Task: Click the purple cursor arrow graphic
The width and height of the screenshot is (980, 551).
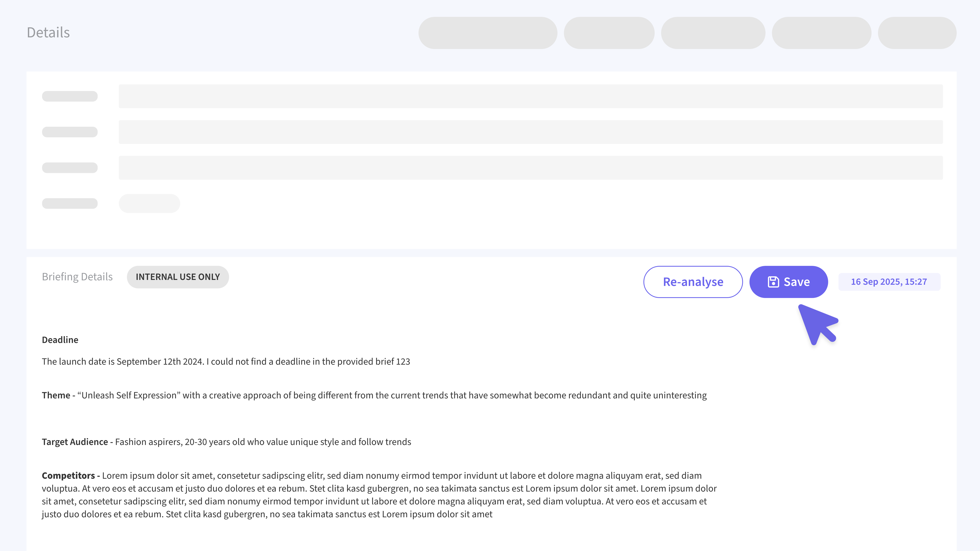Action: click(x=817, y=324)
